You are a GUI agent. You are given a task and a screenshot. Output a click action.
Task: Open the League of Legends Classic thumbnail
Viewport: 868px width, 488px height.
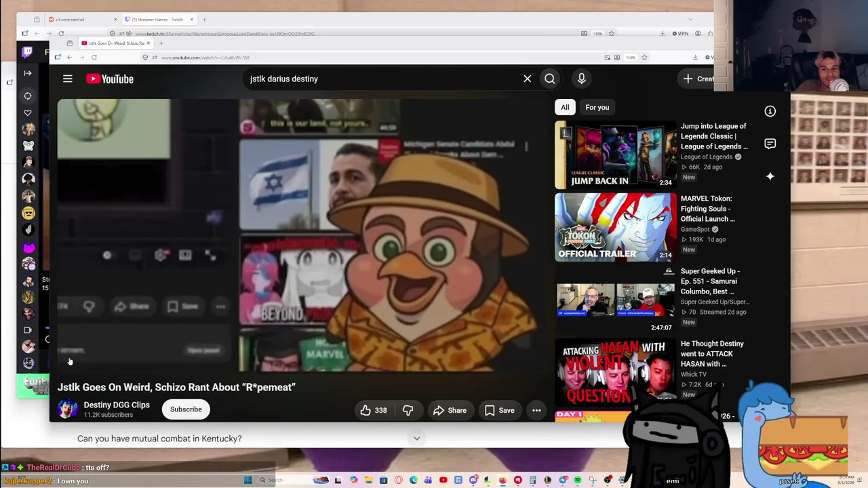(616, 155)
